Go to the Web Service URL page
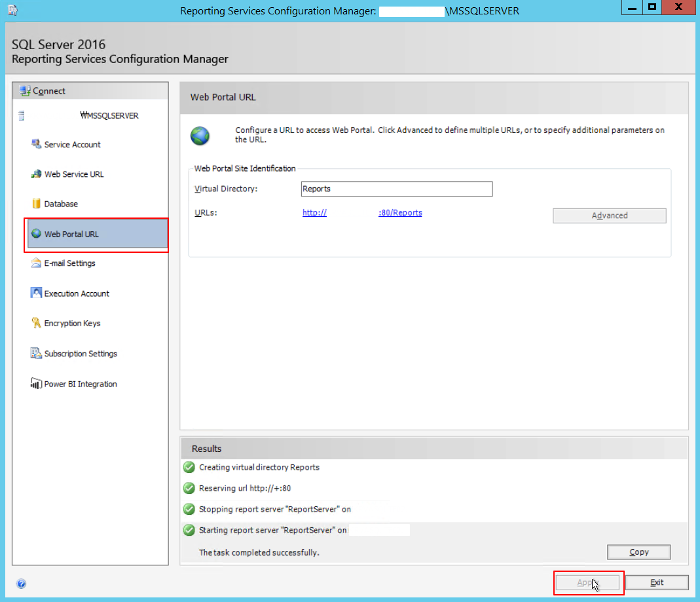This screenshot has width=700, height=602. (x=73, y=174)
